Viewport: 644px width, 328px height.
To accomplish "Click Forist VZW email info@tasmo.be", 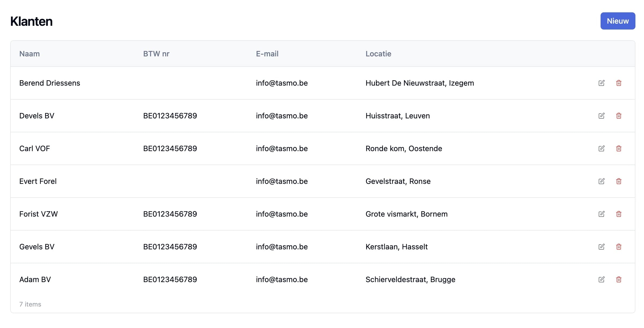I will click(x=282, y=214).
